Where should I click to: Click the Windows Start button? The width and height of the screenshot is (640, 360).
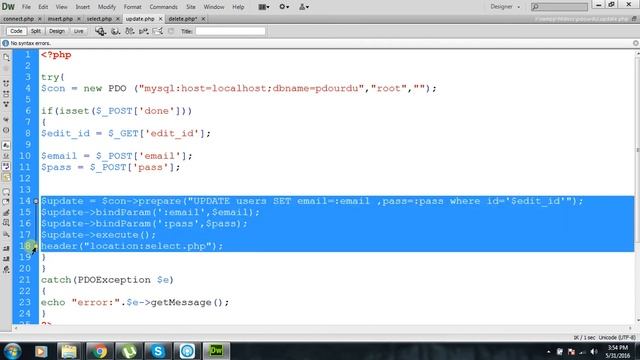[x=12, y=351]
